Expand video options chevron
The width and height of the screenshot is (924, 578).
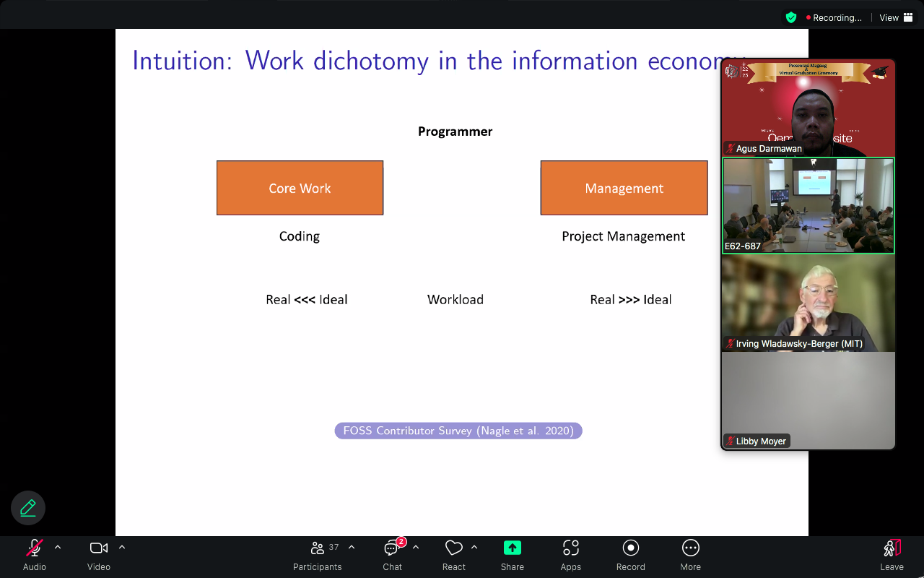coord(122,547)
